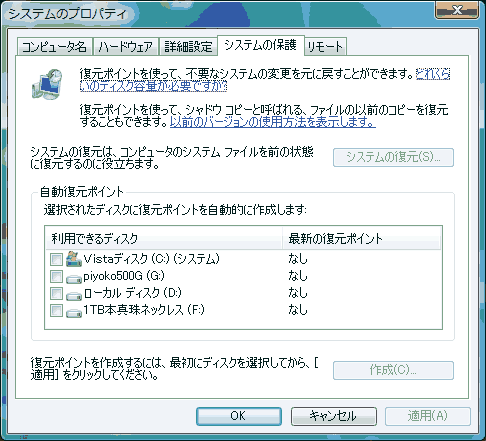Click the 作成(C)... button
The width and height of the screenshot is (486, 441).
pos(393,370)
